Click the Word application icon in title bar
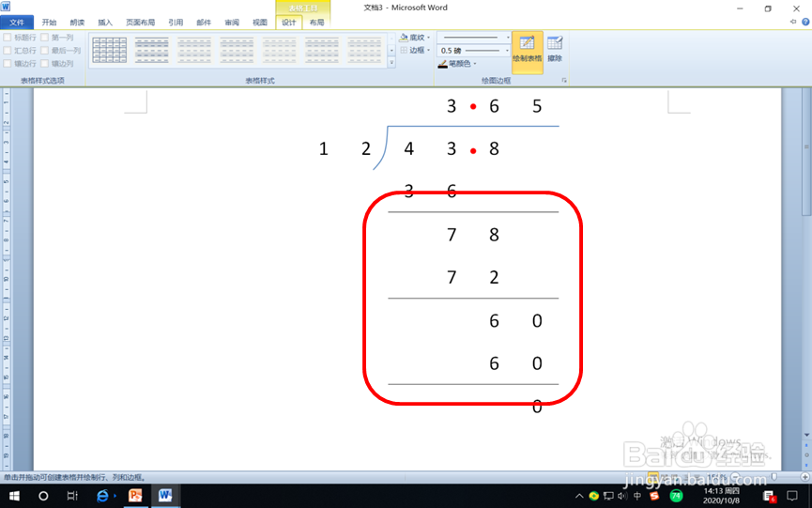This screenshot has width=812, height=508. (x=6, y=7)
